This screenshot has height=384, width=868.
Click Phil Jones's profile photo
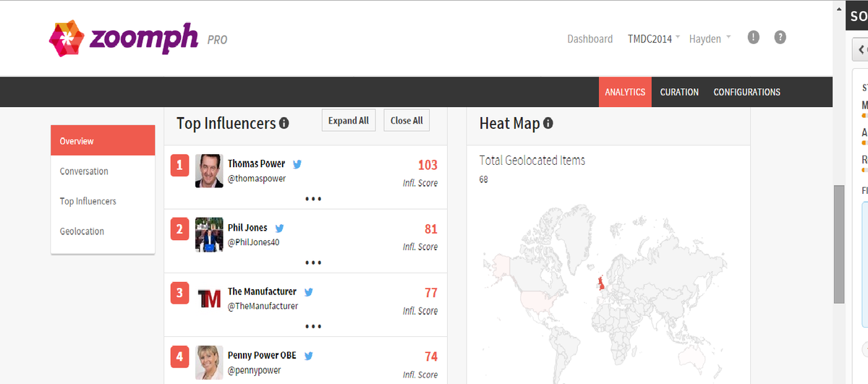coord(209,235)
